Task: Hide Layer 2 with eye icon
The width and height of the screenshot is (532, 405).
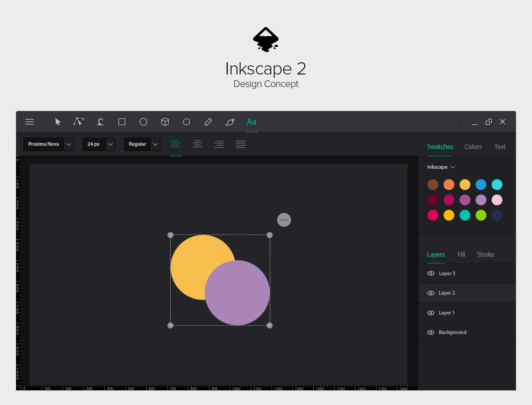Action: coord(431,293)
